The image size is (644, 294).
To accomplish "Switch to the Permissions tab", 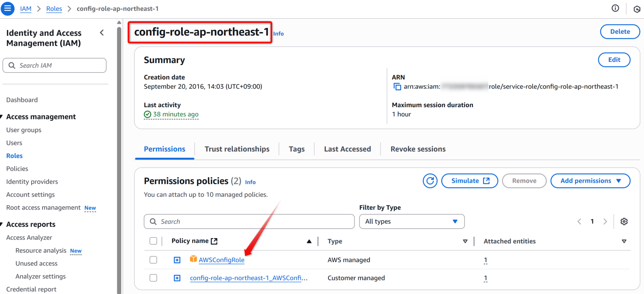I will click(x=165, y=149).
